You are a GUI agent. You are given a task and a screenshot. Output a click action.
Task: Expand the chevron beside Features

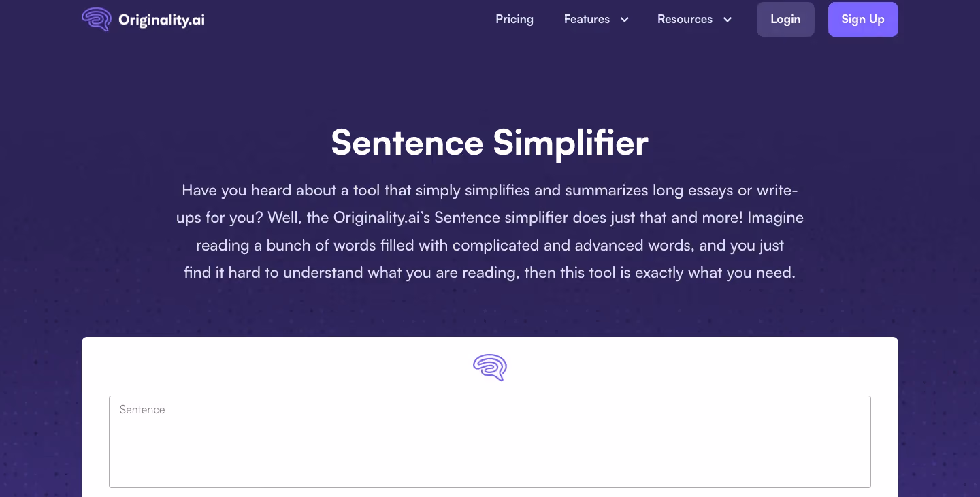(x=624, y=20)
